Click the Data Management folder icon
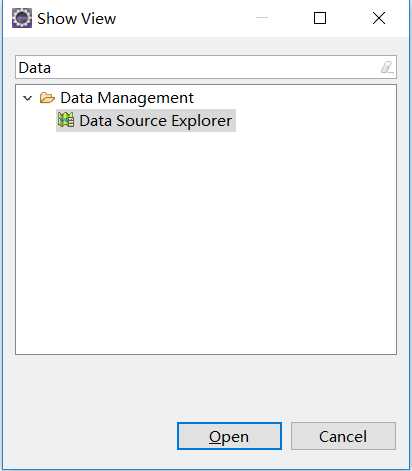The height and width of the screenshot is (471, 412). point(47,98)
